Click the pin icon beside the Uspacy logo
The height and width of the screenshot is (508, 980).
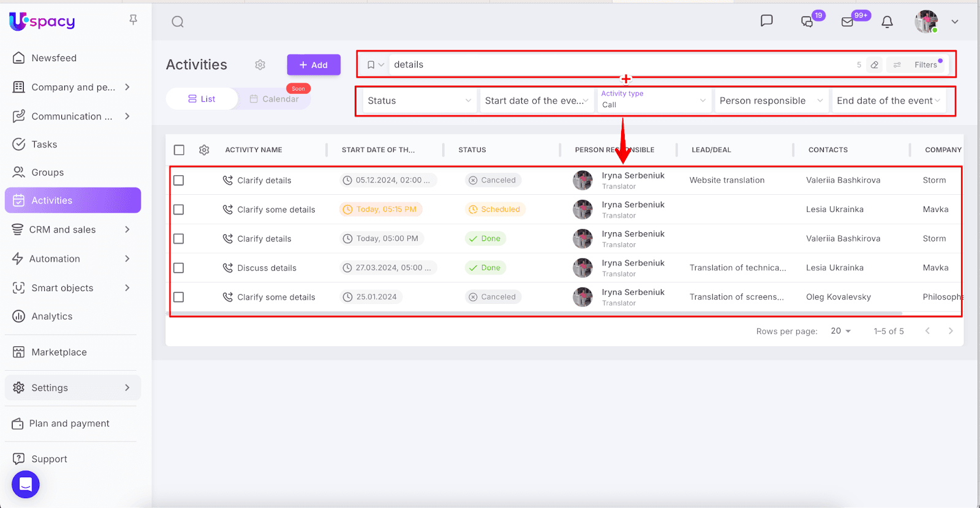(133, 20)
